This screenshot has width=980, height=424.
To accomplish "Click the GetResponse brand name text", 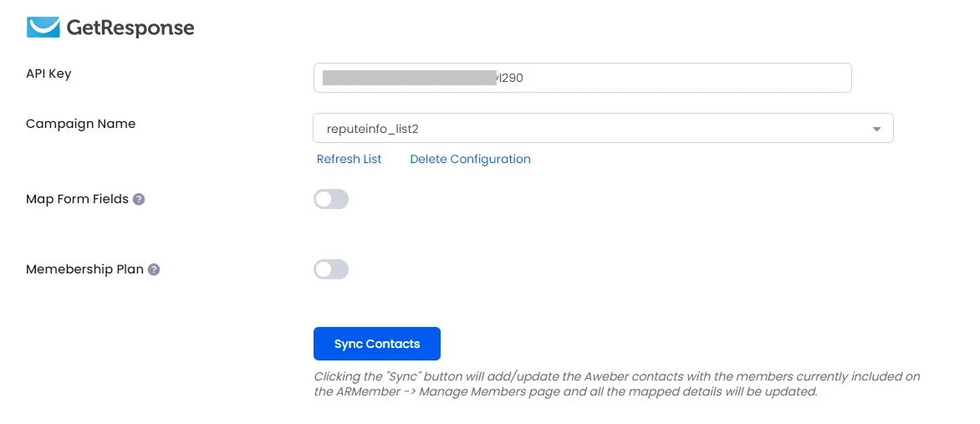I will click(x=130, y=28).
